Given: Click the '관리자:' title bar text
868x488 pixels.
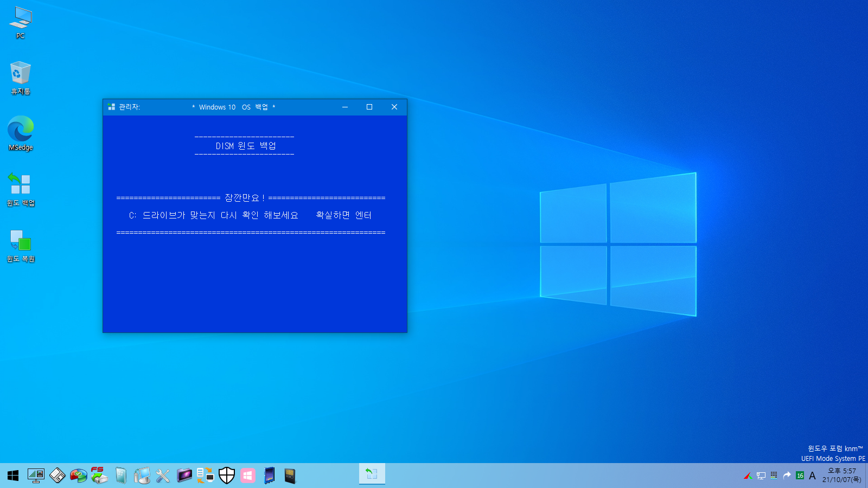Looking at the screenshot, I should pos(129,107).
